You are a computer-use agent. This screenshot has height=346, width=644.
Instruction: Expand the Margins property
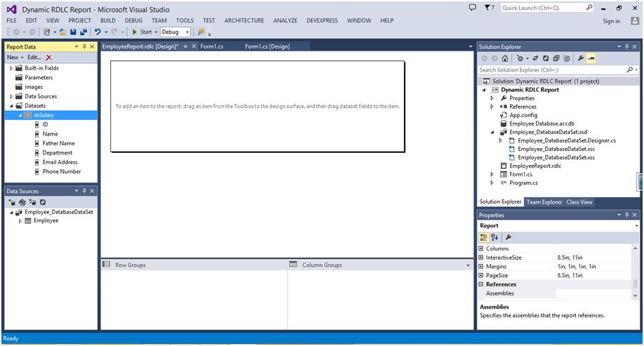(x=481, y=267)
